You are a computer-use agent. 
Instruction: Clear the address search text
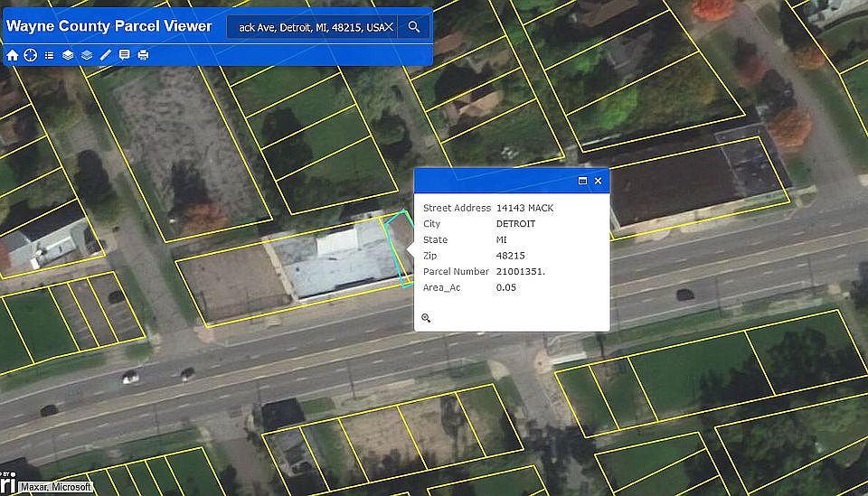pyautogui.click(x=389, y=26)
